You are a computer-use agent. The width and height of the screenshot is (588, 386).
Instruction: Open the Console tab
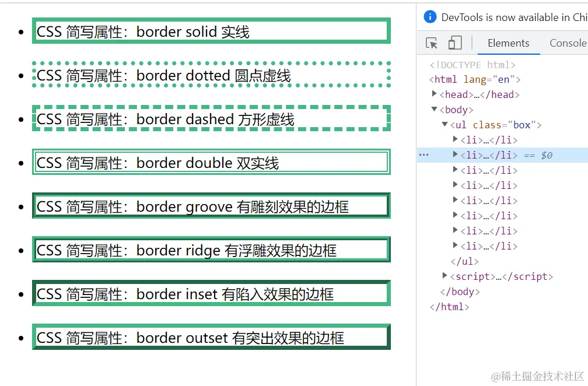(x=568, y=43)
